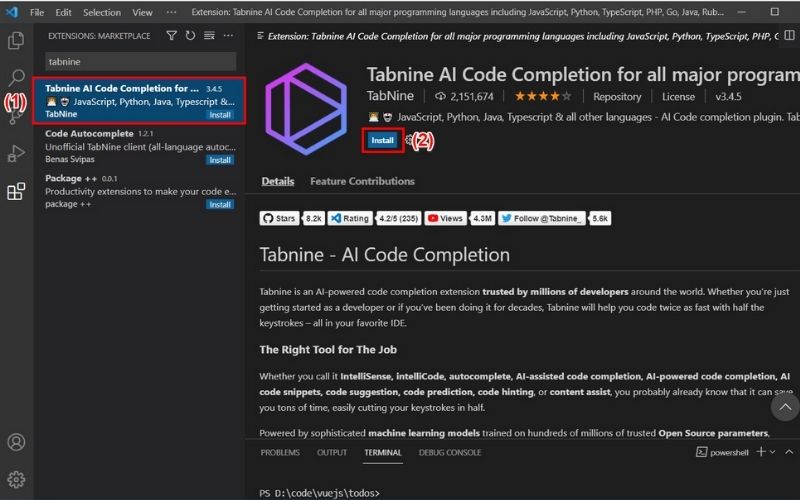
Task: Open the Repository link
Action: pos(617,96)
